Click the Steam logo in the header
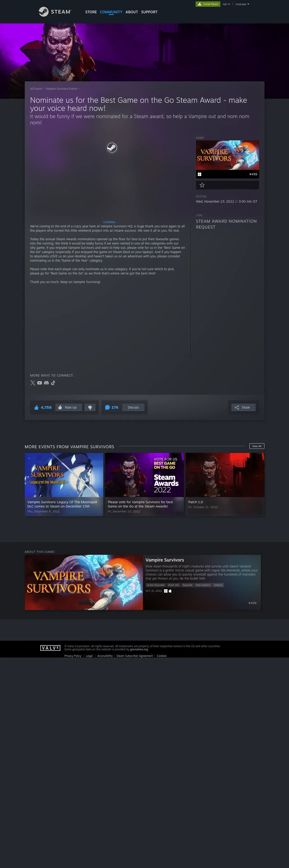The image size is (289, 868). pyautogui.click(x=55, y=12)
